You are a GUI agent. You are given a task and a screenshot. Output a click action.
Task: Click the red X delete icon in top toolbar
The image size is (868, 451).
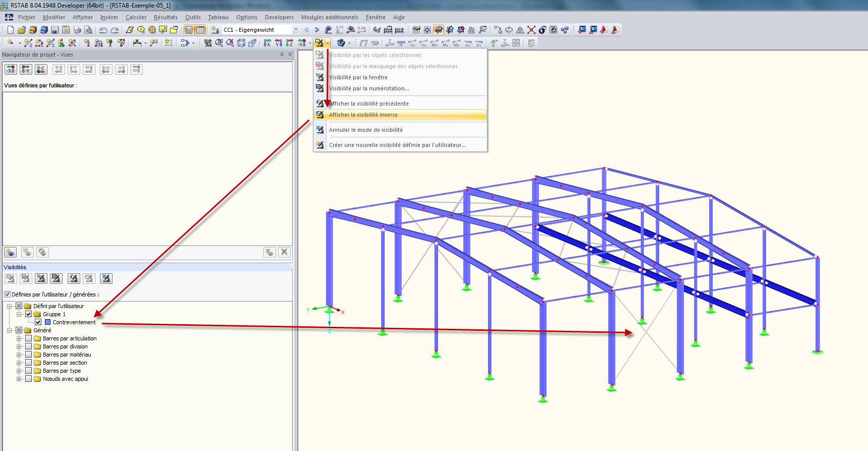pos(531,30)
